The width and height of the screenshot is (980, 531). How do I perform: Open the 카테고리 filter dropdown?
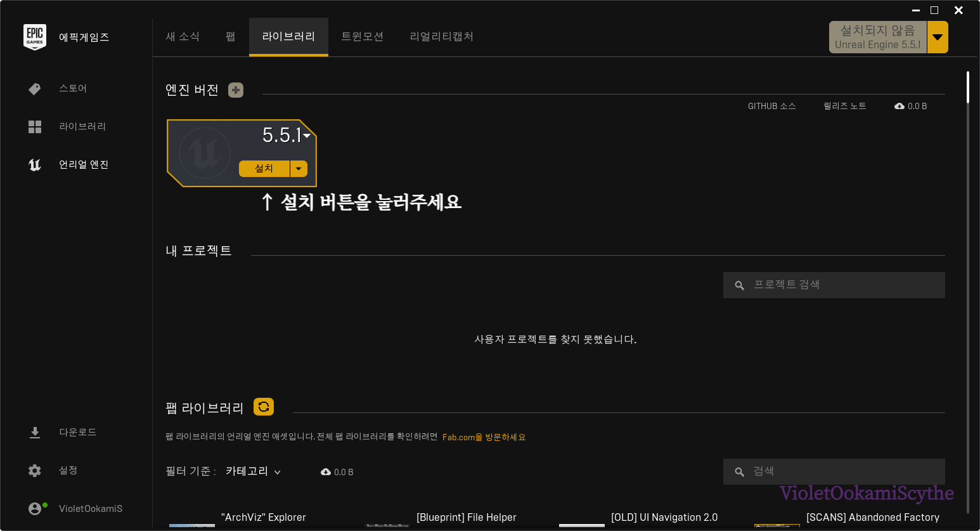point(253,471)
